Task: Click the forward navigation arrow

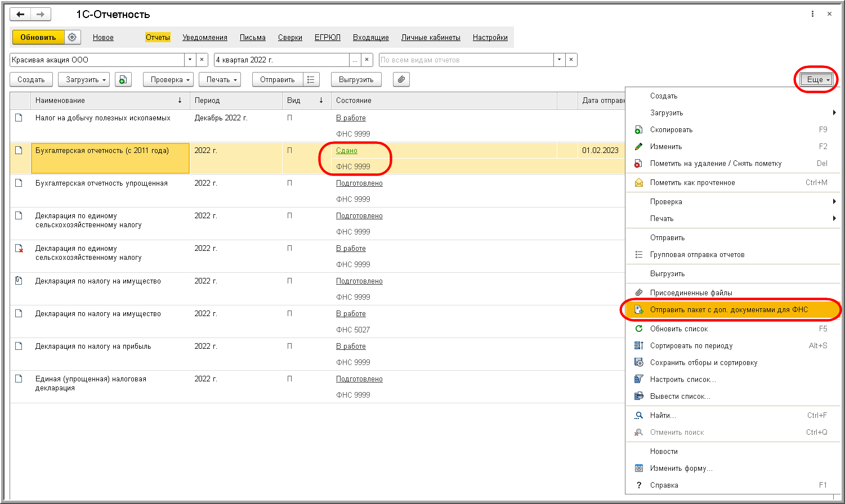Action: pyautogui.click(x=40, y=14)
